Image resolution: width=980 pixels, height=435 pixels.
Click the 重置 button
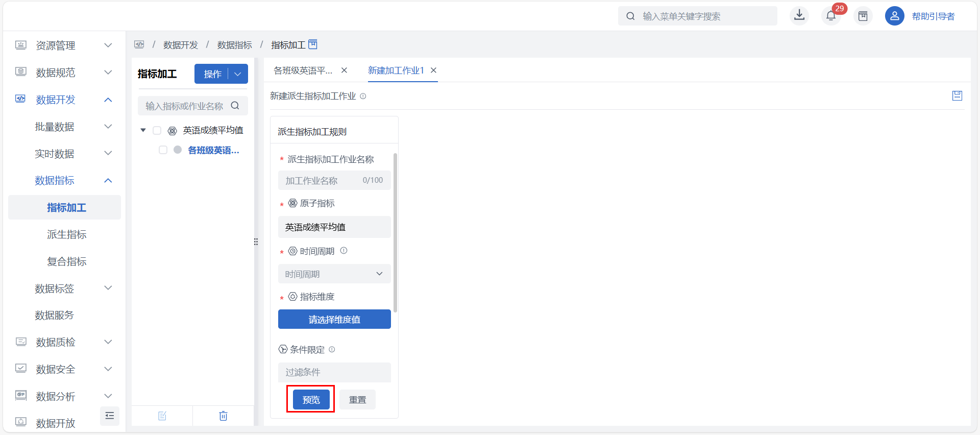point(357,400)
